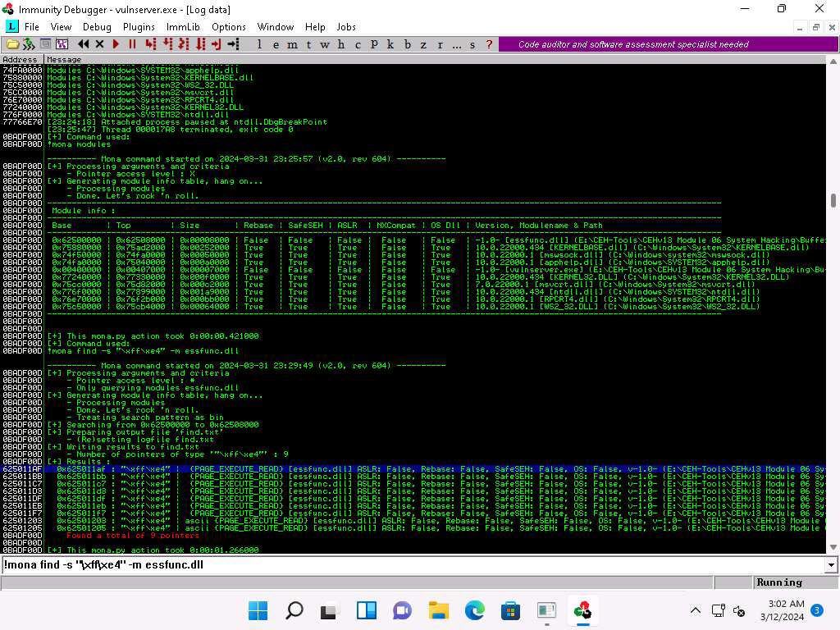Open breakpoints window with the 'b' button
840x630 pixels.
(408, 44)
